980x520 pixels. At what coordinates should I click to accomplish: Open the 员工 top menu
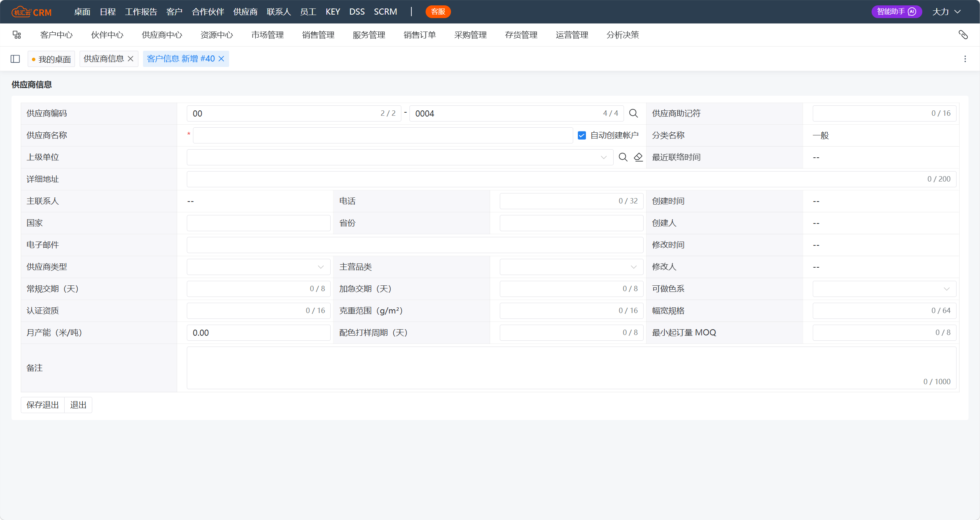click(x=308, y=12)
